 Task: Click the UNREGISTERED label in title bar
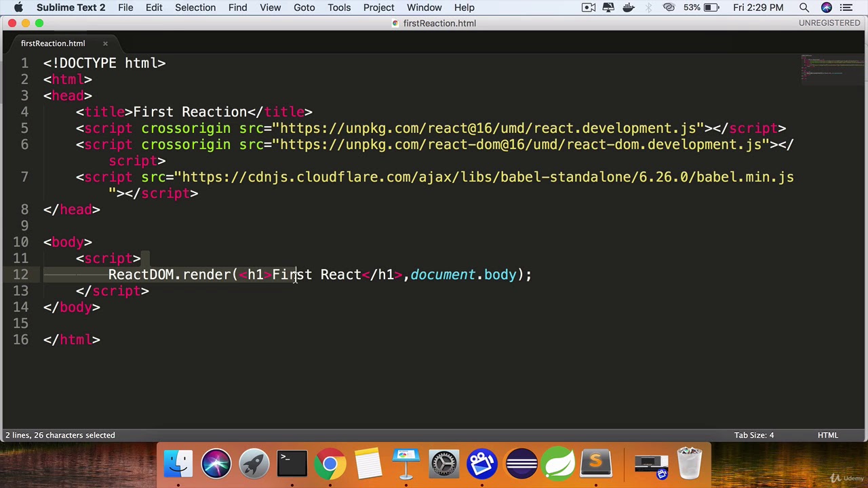point(829,23)
